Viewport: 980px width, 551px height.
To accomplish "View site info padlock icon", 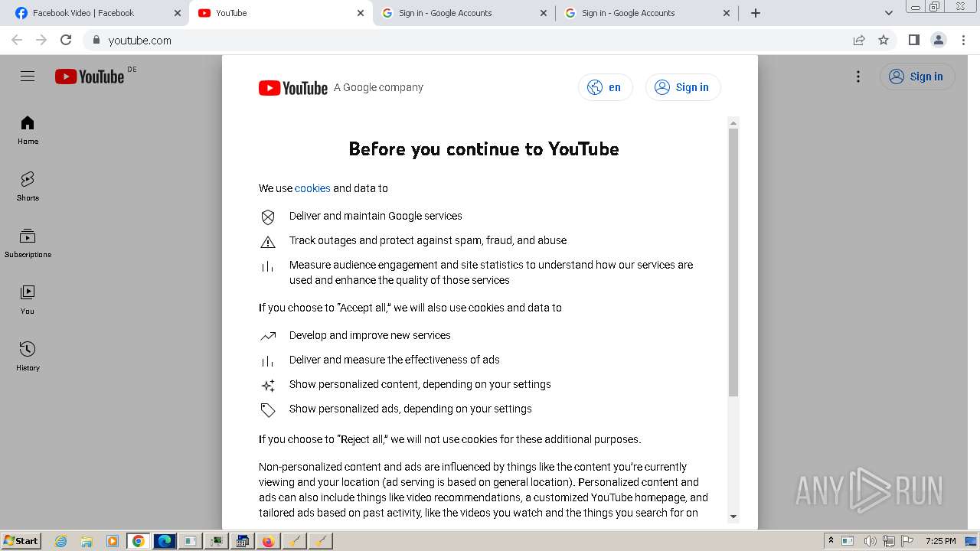I will click(96, 40).
